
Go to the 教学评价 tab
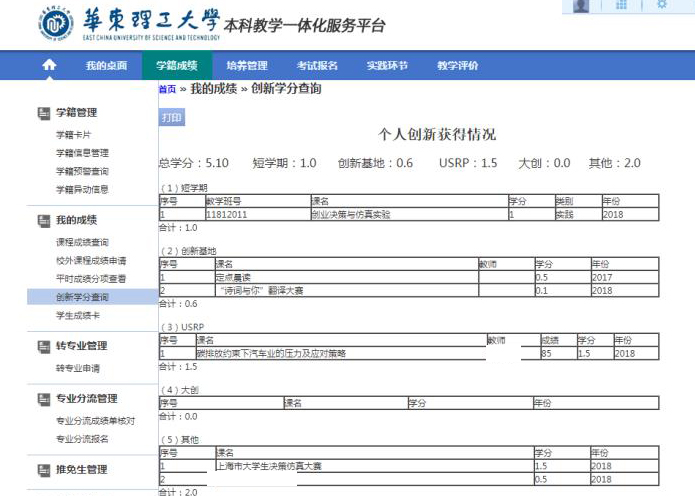point(458,66)
